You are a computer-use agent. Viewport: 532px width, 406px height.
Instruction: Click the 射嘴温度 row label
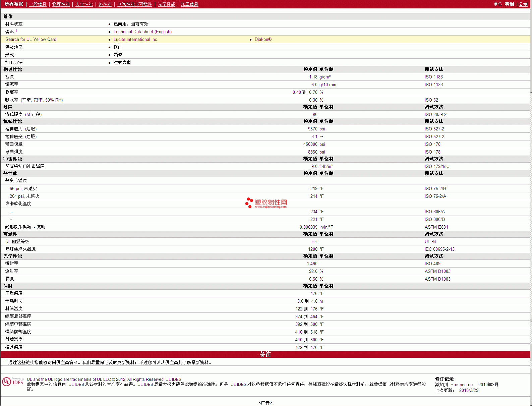click(x=14, y=340)
